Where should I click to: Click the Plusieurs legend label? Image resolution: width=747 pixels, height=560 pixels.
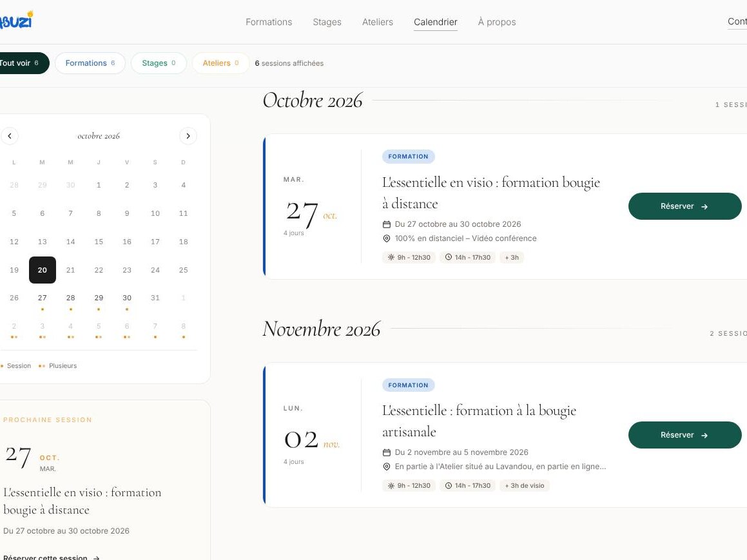(63, 366)
